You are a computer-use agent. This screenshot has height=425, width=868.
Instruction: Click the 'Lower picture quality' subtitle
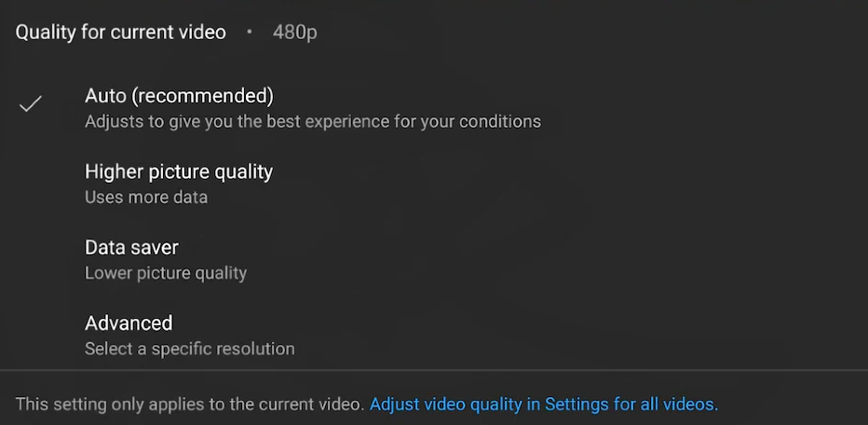coord(166,273)
